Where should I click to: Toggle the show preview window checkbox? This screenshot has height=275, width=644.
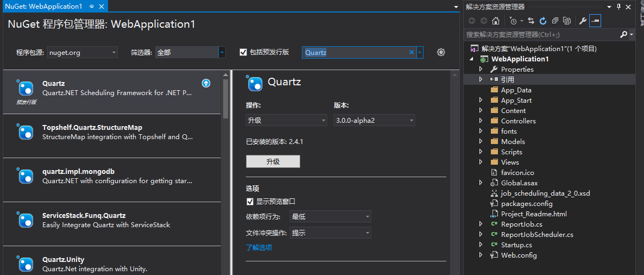250,202
